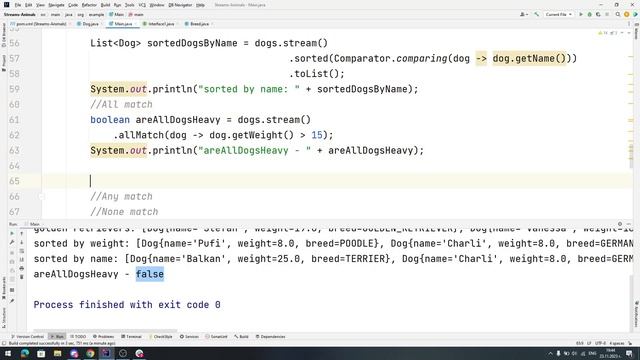640x360 pixels.
Task: Open the Run menu
Action: pos(117,5)
